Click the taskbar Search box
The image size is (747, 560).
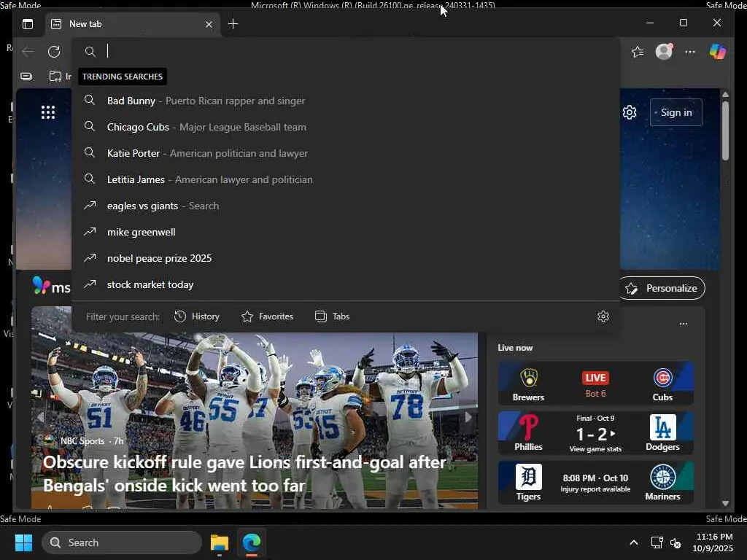tap(122, 542)
